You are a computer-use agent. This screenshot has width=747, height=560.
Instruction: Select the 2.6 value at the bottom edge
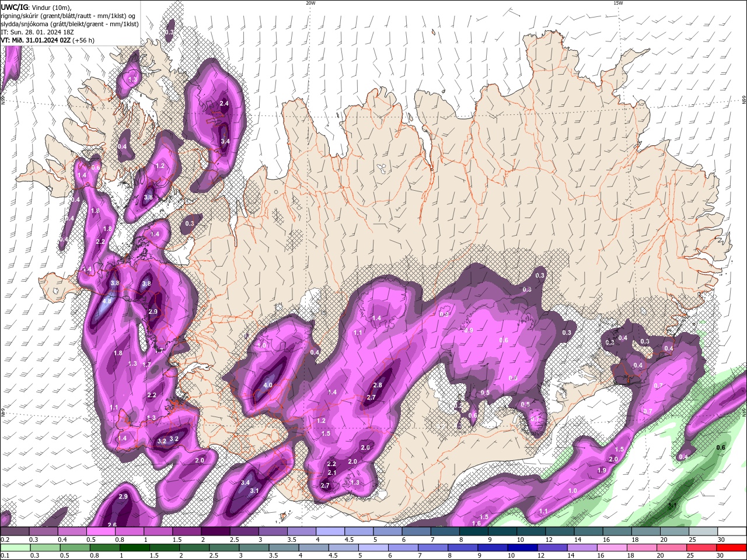pyautogui.click(x=112, y=525)
